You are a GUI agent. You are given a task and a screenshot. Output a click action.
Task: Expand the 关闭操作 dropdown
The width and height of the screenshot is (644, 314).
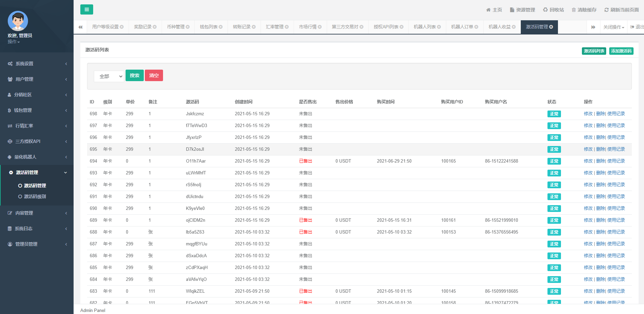(x=614, y=27)
